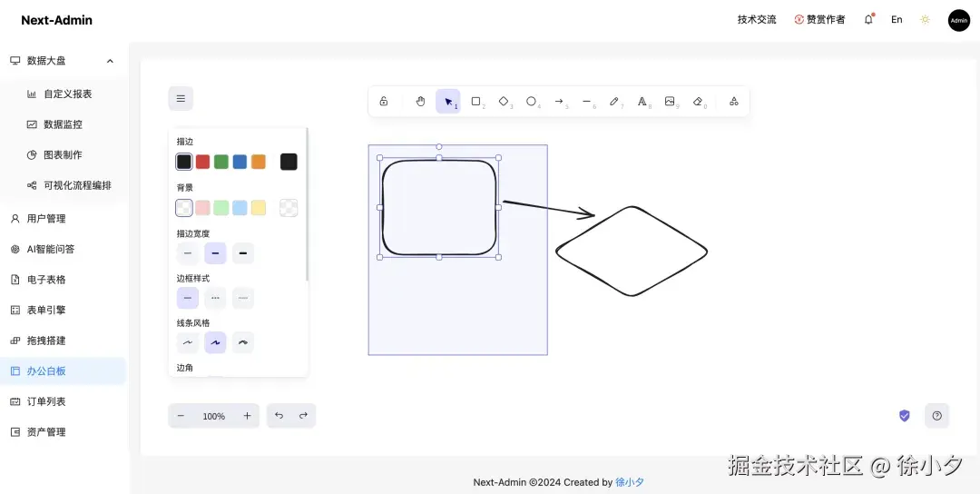This screenshot has width=980, height=494.
Task: Select the Hand pan tool
Action: (421, 102)
